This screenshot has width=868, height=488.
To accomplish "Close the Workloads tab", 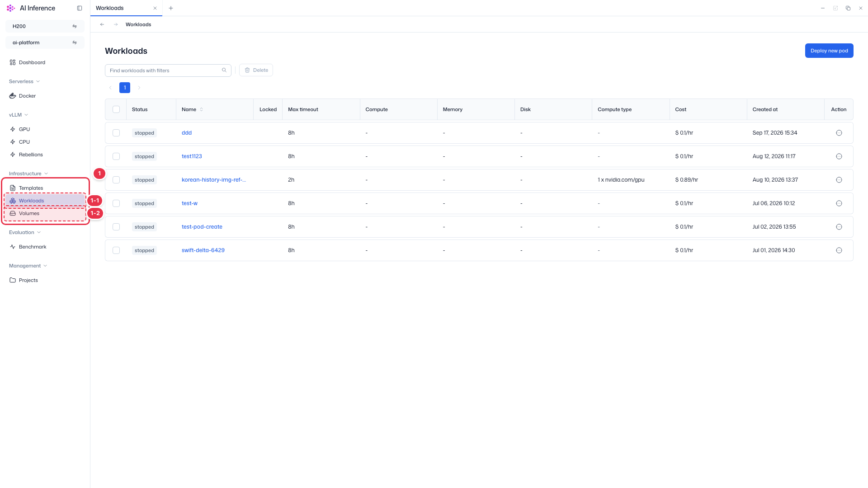I will (x=155, y=8).
